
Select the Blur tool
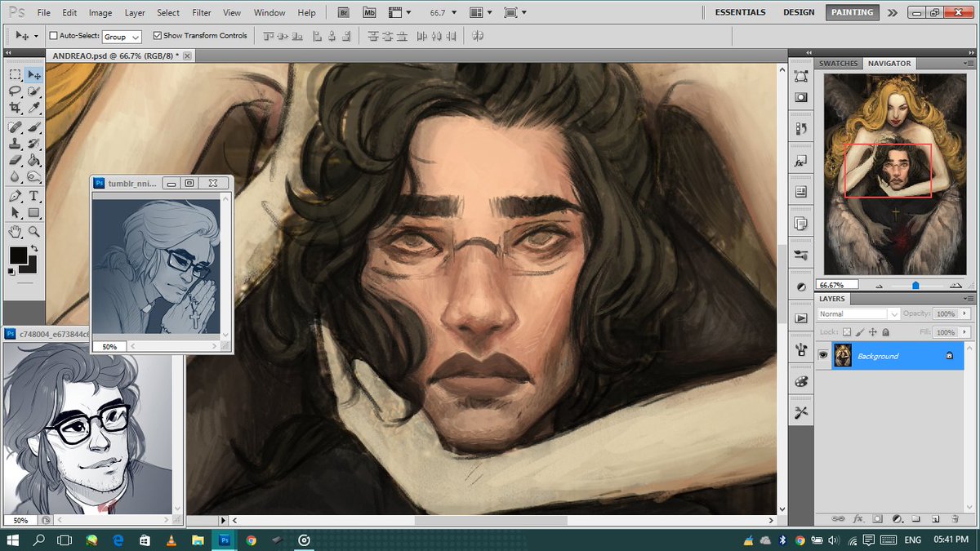[15, 176]
